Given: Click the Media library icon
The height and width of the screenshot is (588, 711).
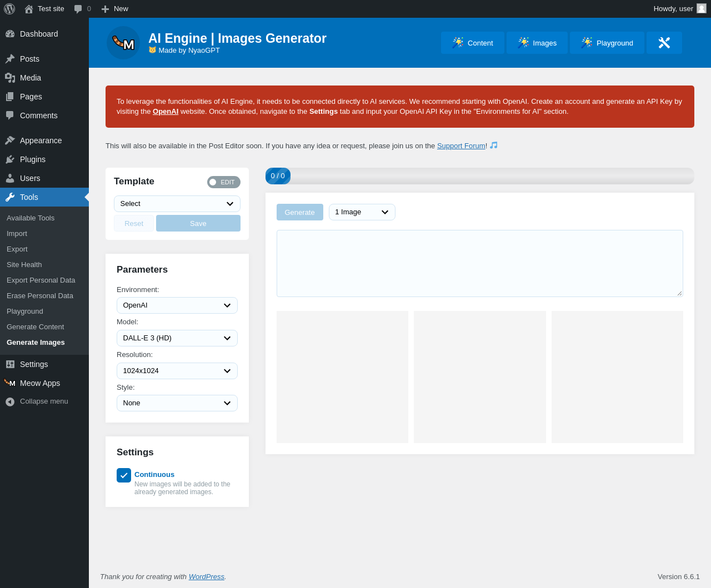Looking at the screenshot, I should click(10, 78).
